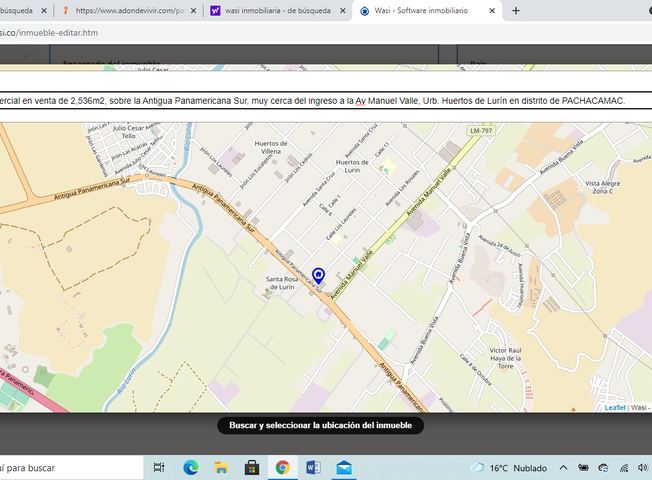Click the LM-797 road label on map
Screen dimensions: 652x480
pyautogui.click(x=481, y=131)
